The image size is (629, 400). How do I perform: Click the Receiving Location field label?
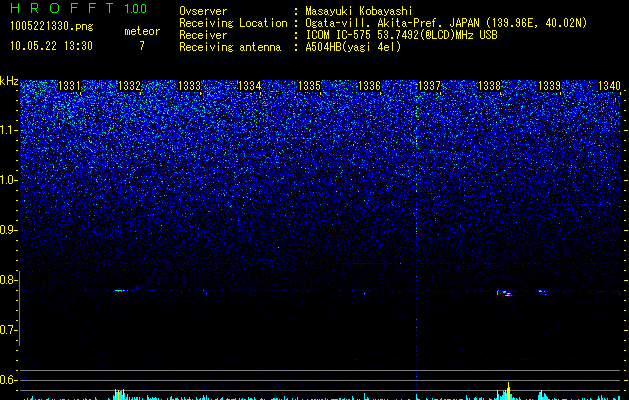[233, 23]
